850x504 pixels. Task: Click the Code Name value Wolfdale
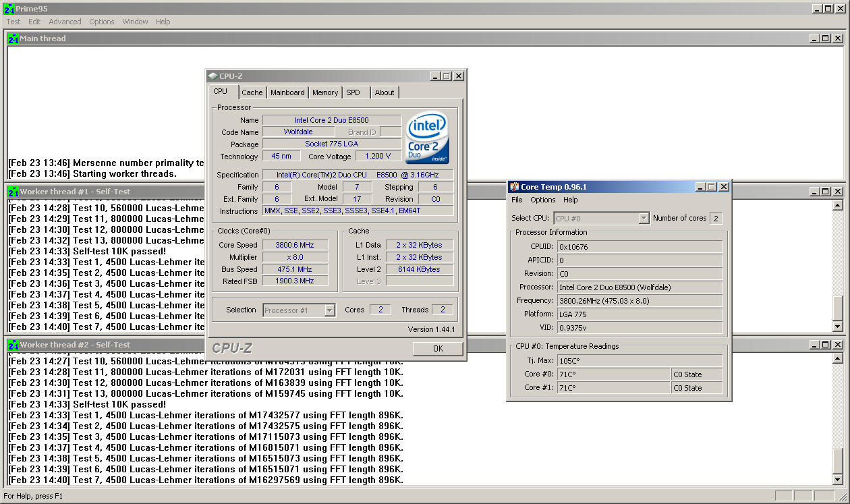pyautogui.click(x=298, y=132)
